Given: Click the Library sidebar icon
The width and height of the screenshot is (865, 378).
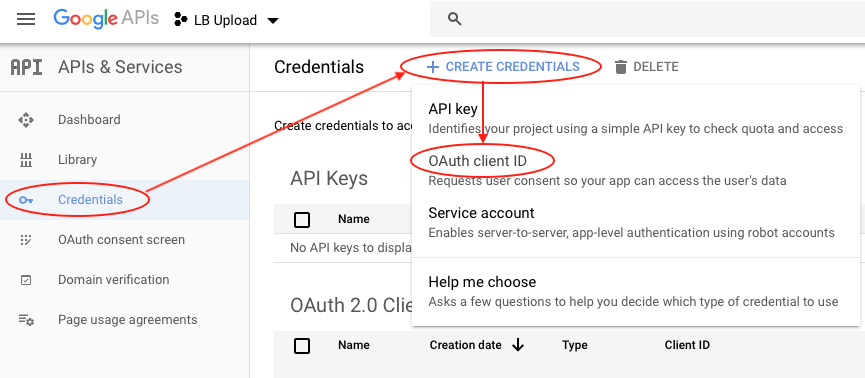Looking at the screenshot, I should (x=26, y=160).
